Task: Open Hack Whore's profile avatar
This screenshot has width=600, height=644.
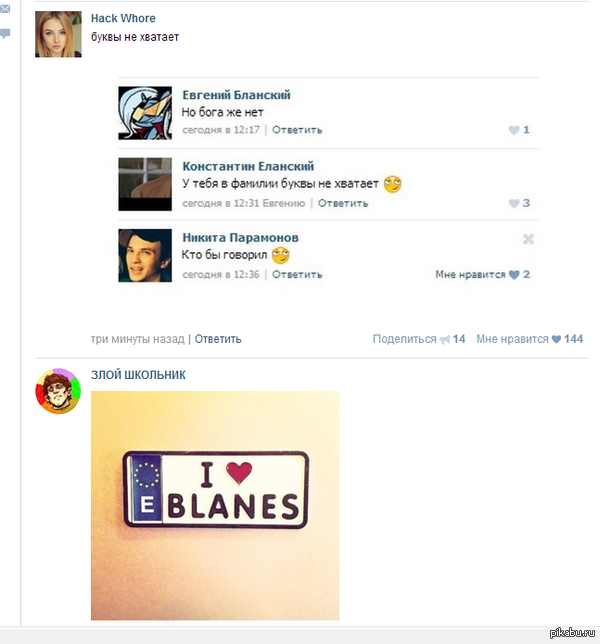Action: tap(58, 34)
